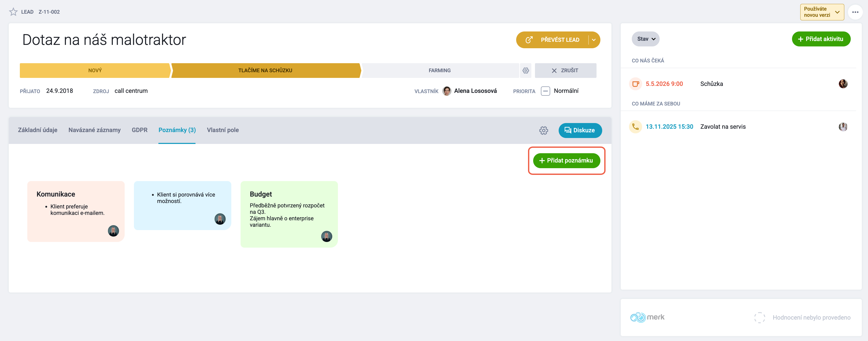Open the GDPR tab
The image size is (868, 341).
click(140, 130)
